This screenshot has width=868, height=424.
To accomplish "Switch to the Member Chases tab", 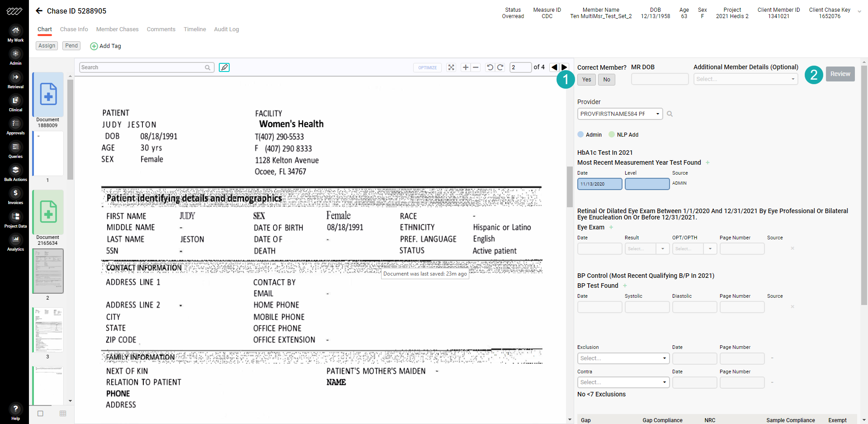I will click(118, 29).
